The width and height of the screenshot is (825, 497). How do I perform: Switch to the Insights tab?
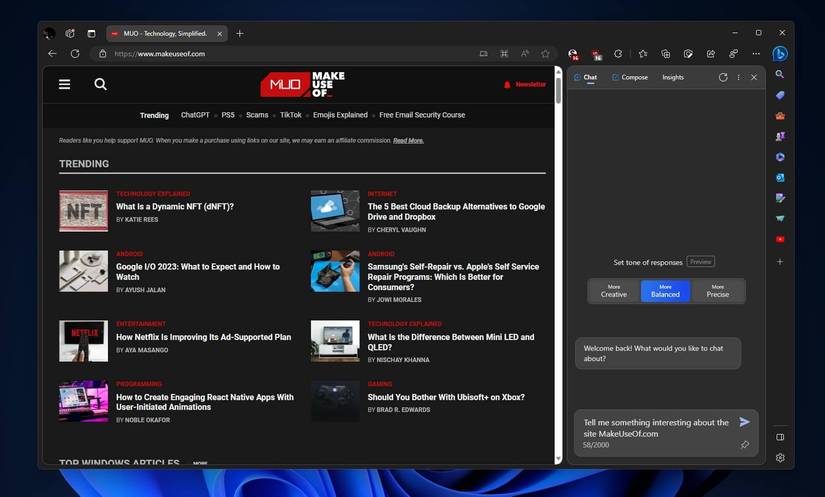pyautogui.click(x=673, y=77)
